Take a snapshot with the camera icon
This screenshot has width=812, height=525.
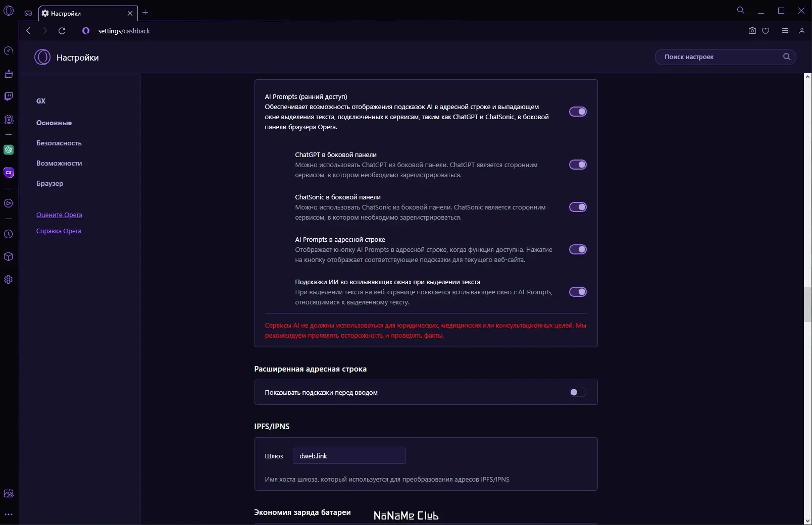pos(752,31)
